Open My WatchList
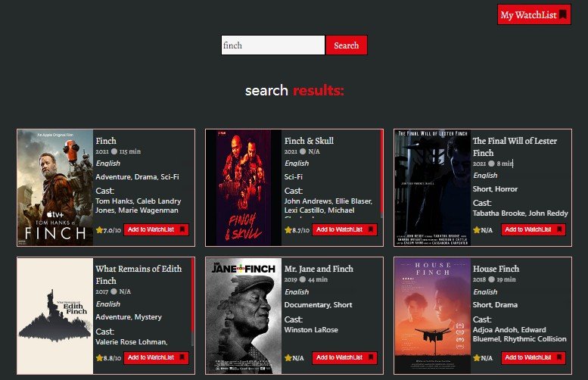Viewport: 588px width, 380px height. tap(534, 15)
